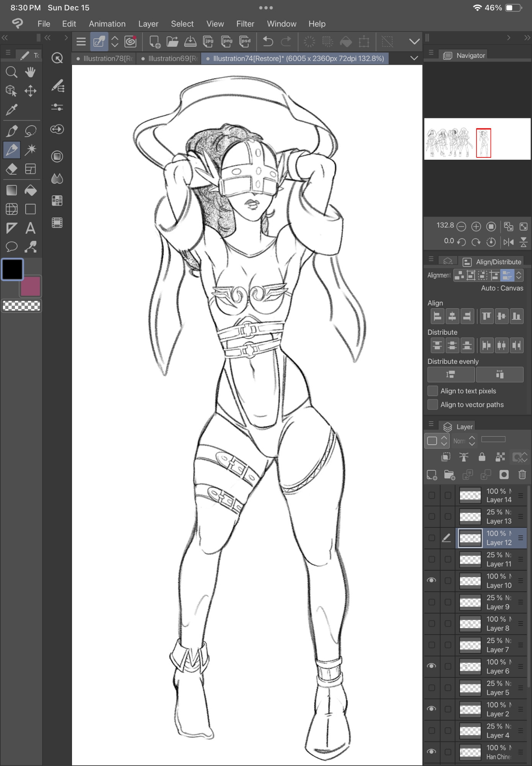Select Layer 14 in the layer list
532x766 pixels.
(x=498, y=495)
